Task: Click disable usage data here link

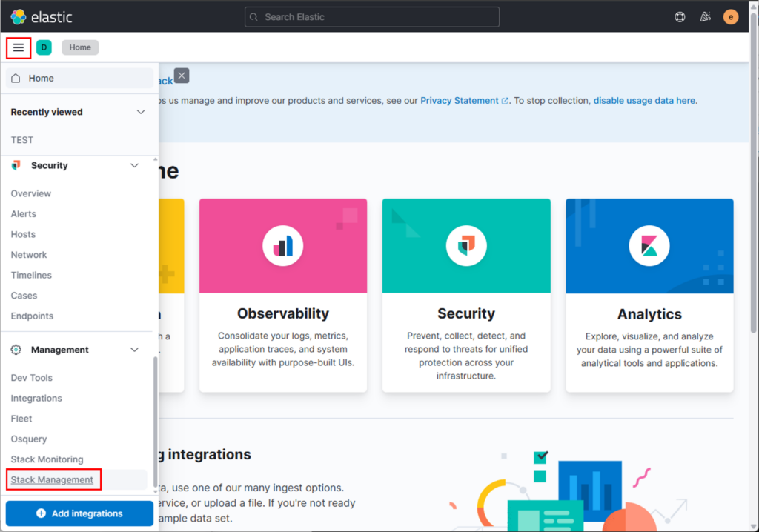Action: 644,101
